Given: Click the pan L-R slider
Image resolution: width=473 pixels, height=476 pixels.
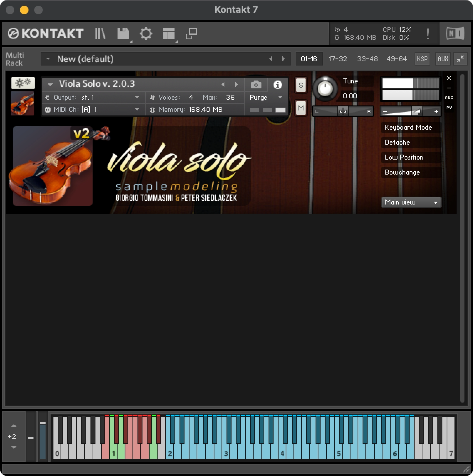Looking at the screenshot, I should pyautogui.click(x=343, y=111).
